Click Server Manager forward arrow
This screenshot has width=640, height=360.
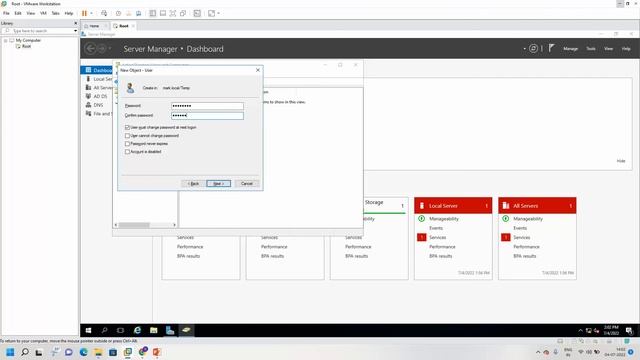coord(102,49)
